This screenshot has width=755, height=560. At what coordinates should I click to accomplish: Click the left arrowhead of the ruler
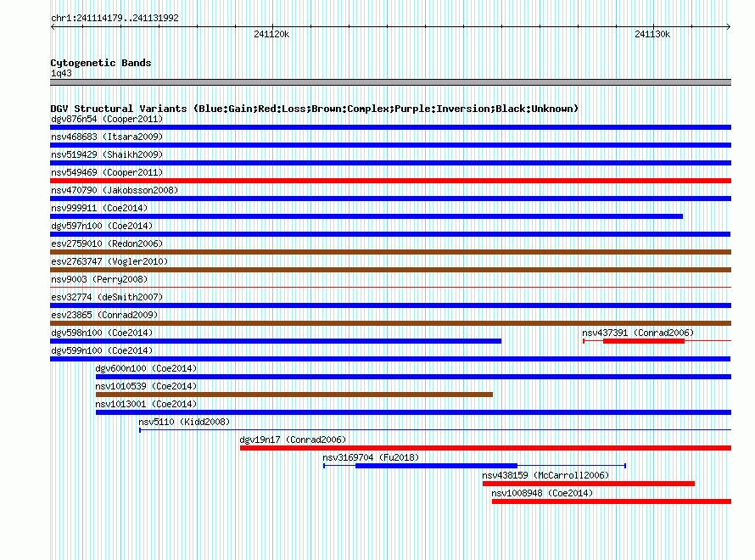pyautogui.click(x=53, y=26)
